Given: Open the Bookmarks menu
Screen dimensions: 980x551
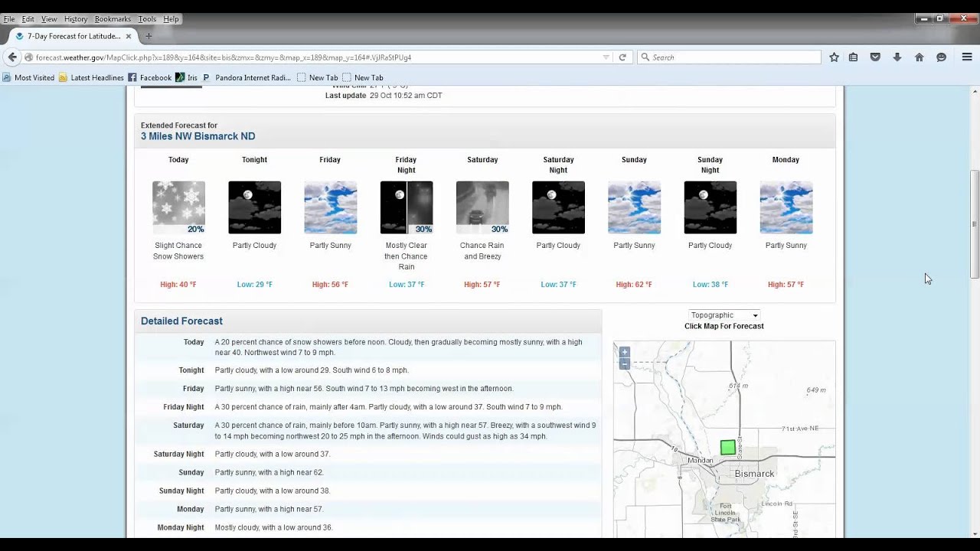Looking at the screenshot, I should pyautogui.click(x=113, y=19).
